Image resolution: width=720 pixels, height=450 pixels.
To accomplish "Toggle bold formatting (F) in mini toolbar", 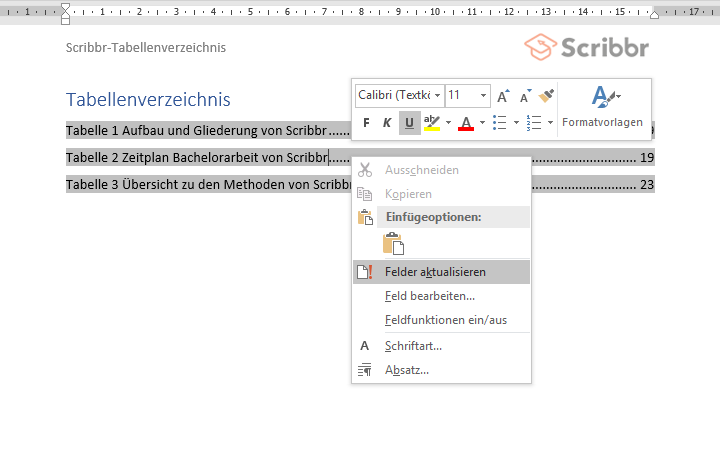I will pos(366,123).
